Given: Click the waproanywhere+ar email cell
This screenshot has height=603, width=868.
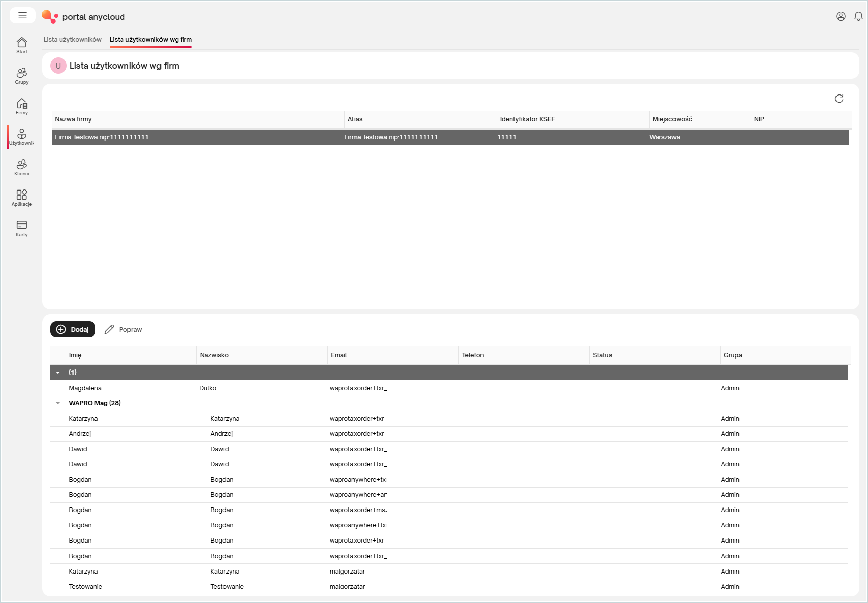Looking at the screenshot, I should 358,495.
